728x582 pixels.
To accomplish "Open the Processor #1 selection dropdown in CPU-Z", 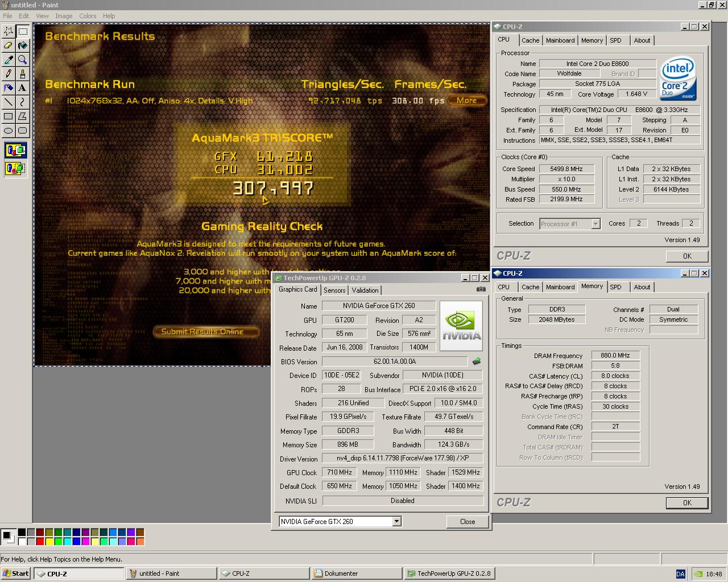I will click(595, 224).
